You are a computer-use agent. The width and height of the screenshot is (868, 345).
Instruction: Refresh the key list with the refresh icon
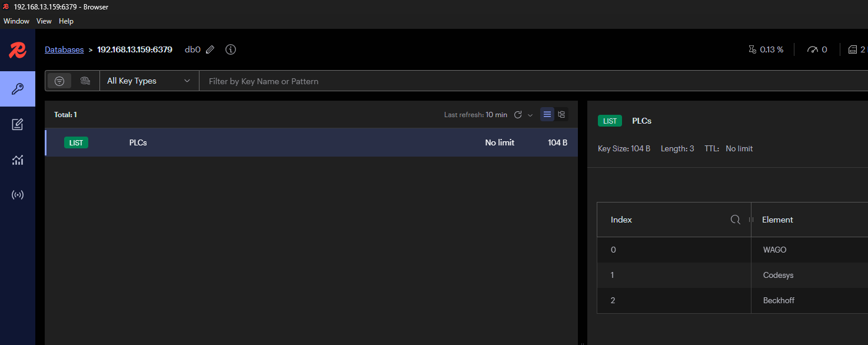[x=518, y=115]
